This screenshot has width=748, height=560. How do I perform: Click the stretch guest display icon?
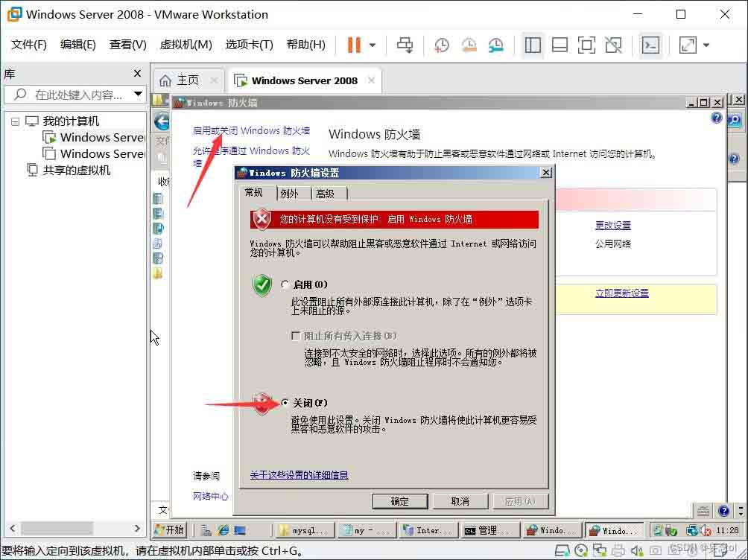[x=688, y=45]
